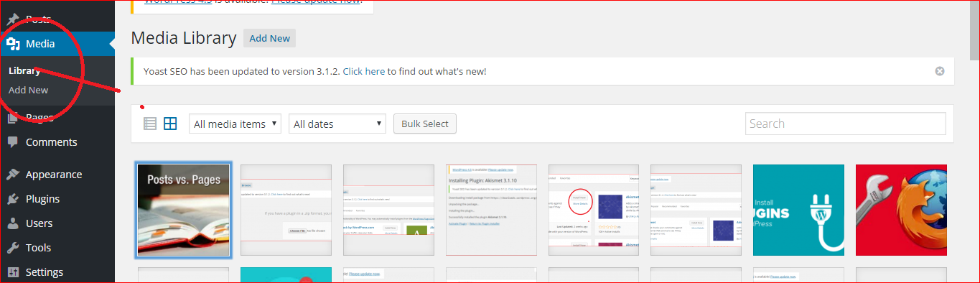Select the blue Install Plugins thumbnail

coord(798,210)
